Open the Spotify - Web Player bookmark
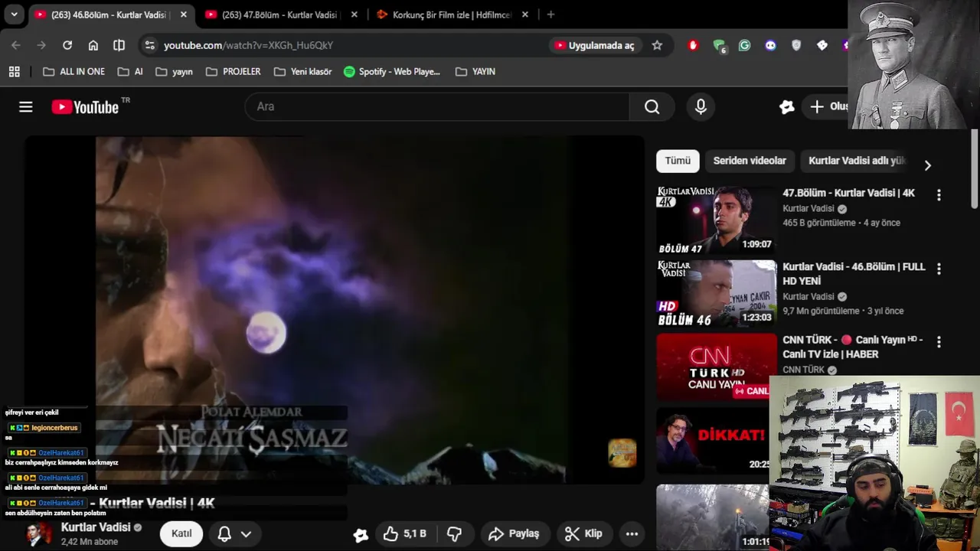The width and height of the screenshot is (980, 551). (x=392, y=71)
